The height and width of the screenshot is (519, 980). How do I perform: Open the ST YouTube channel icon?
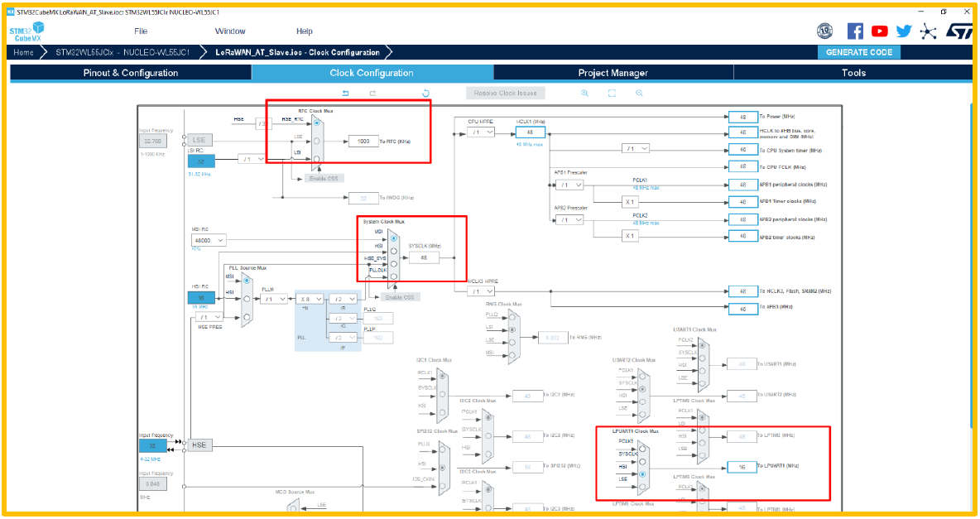879,31
